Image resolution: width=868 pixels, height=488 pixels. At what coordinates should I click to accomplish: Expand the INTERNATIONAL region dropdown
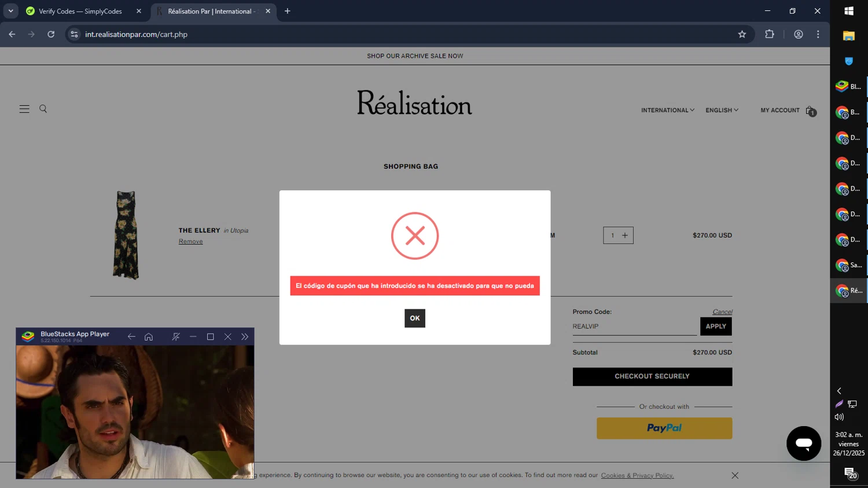[667, 110]
